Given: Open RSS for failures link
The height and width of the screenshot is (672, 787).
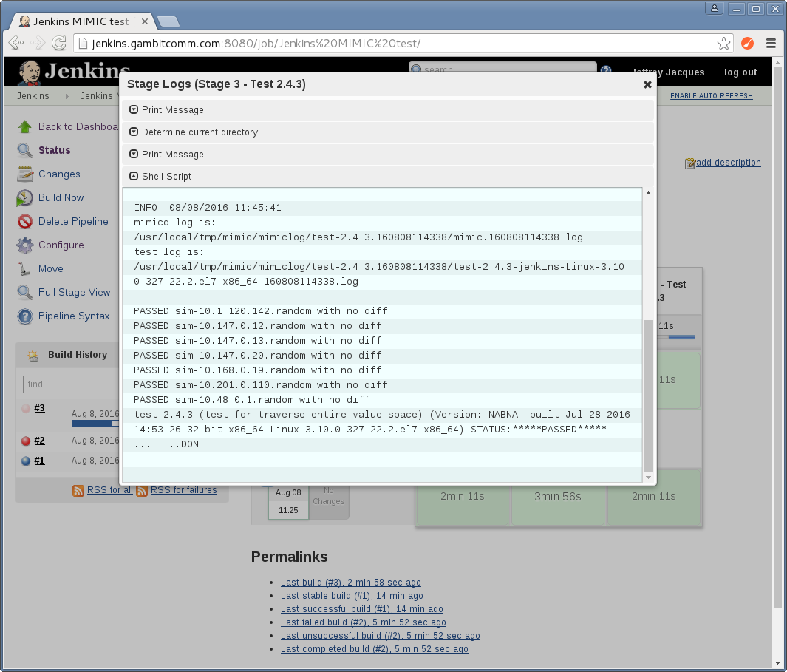Looking at the screenshot, I should click(x=184, y=489).
